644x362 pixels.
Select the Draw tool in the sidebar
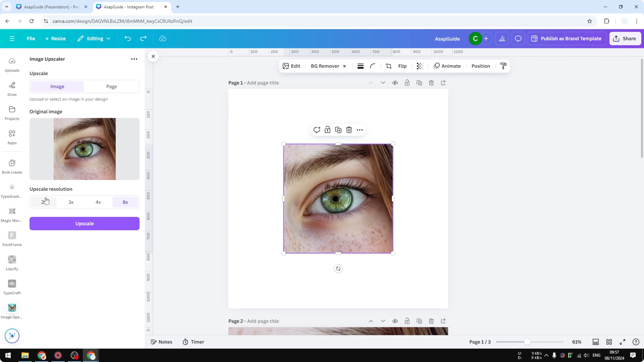pos(12,89)
